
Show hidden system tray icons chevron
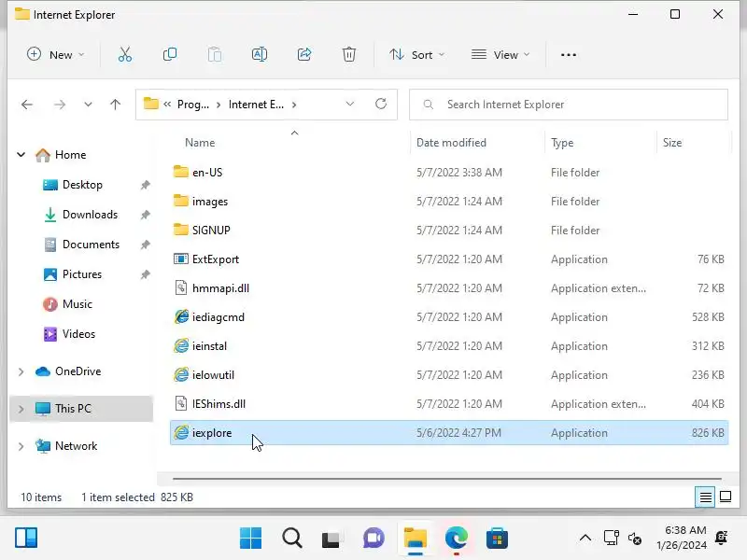[x=585, y=539]
